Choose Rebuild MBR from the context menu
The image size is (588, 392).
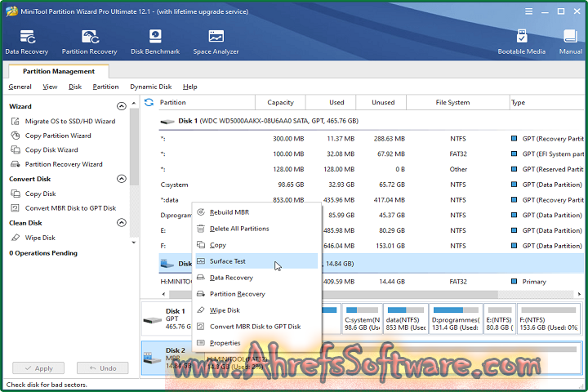point(256,212)
